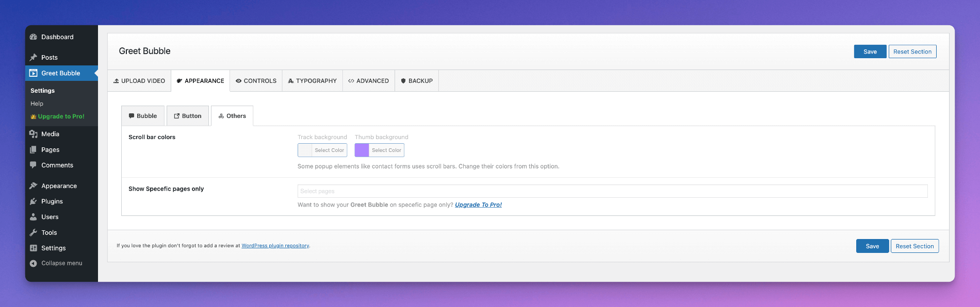Click the bottom Save button
The width and height of the screenshot is (980, 307).
pyautogui.click(x=872, y=246)
